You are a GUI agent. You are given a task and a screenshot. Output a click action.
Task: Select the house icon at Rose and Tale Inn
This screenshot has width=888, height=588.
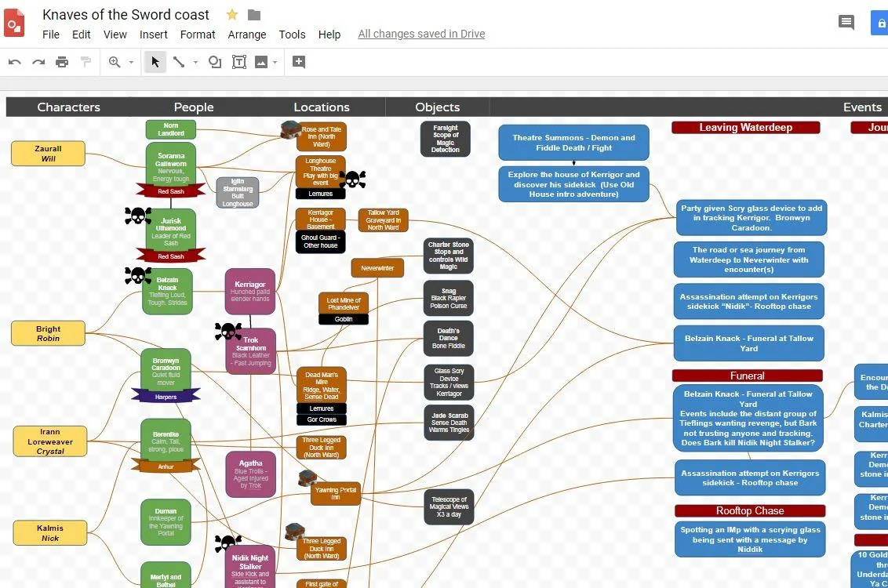click(290, 129)
